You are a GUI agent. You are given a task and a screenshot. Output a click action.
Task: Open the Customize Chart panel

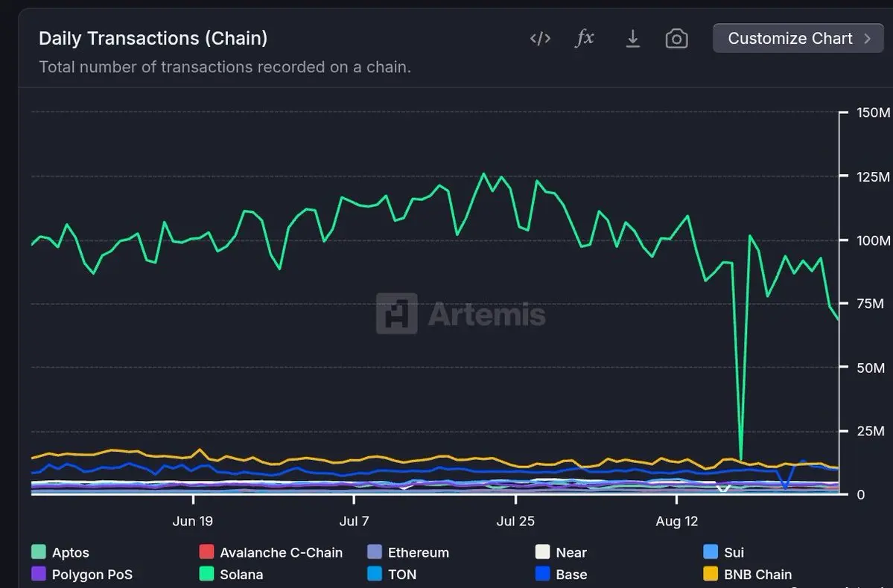(798, 38)
